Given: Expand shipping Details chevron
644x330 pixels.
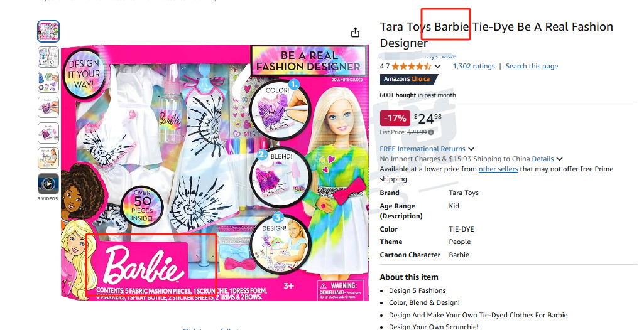Looking at the screenshot, I should pyautogui.click(x=559, y=159).
